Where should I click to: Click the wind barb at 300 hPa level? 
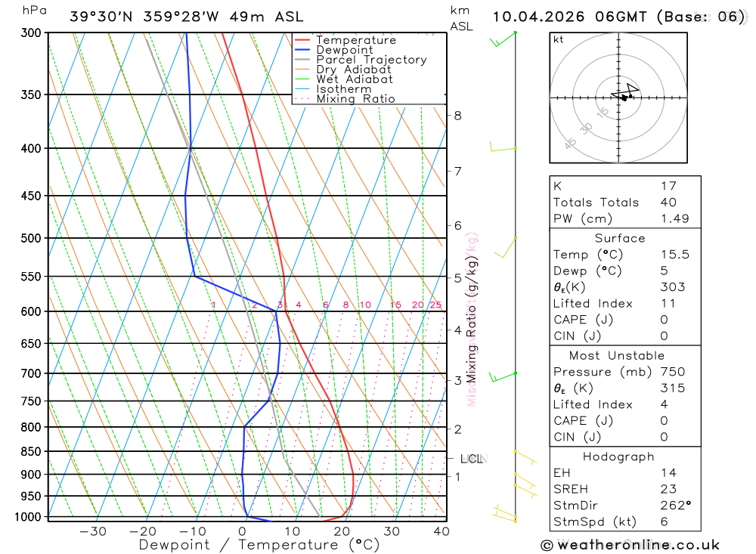click(x=503, y=39)
